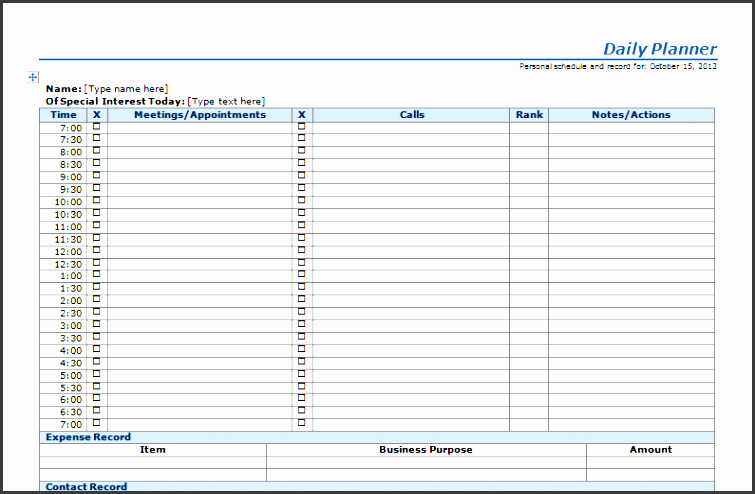This screenshot has height=494, width=755.
Task: Tick the Calls checkbox in 3:00 row
Action: (x=301, y=325)
